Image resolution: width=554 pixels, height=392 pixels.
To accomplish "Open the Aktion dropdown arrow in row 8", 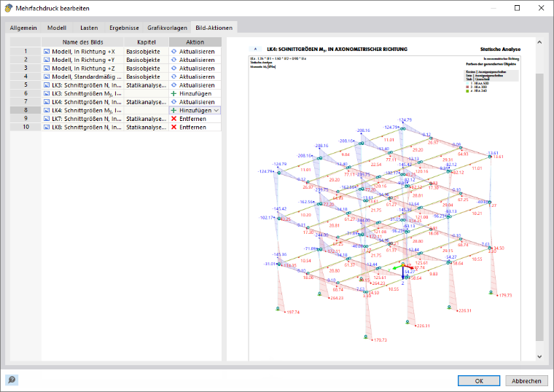I will point(216,111).
